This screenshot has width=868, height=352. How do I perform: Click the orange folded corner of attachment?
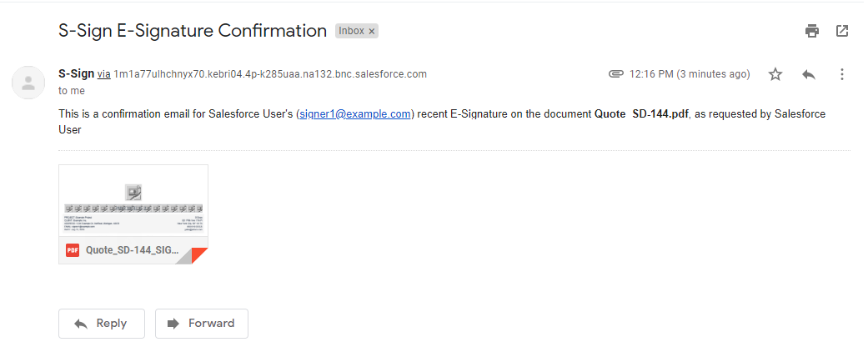[198, 256]
